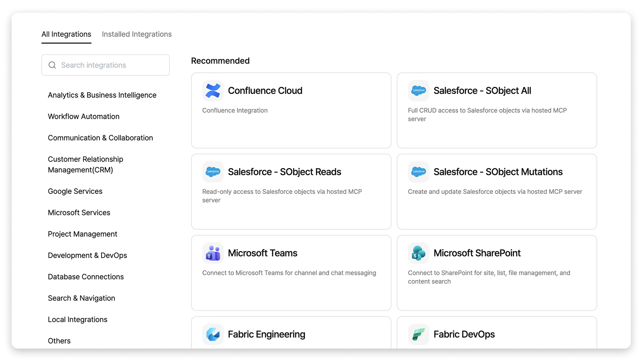Switch to the All Integrations tab
The height and width of the screenshot is (364, 643).
coord(66,34)
